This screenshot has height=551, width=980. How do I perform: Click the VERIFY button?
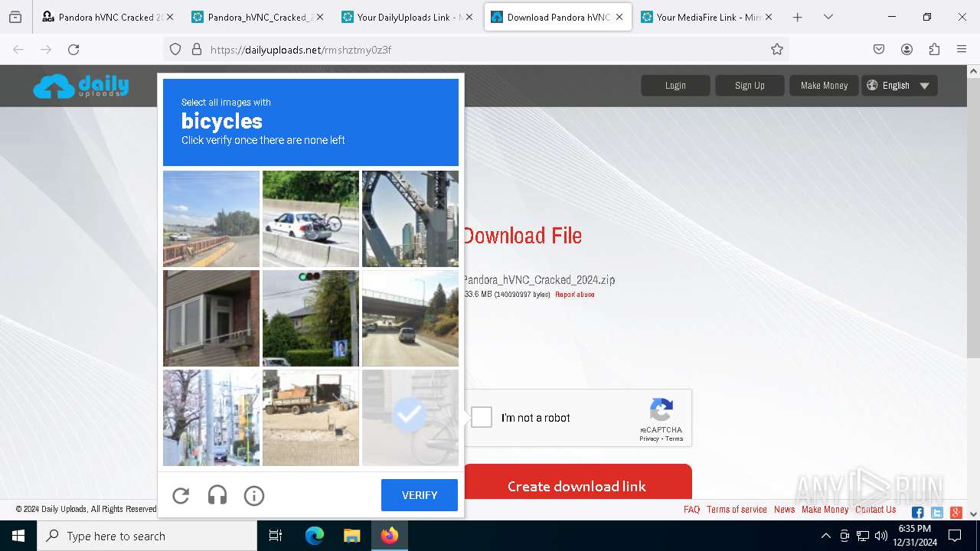tap(420, 495)
